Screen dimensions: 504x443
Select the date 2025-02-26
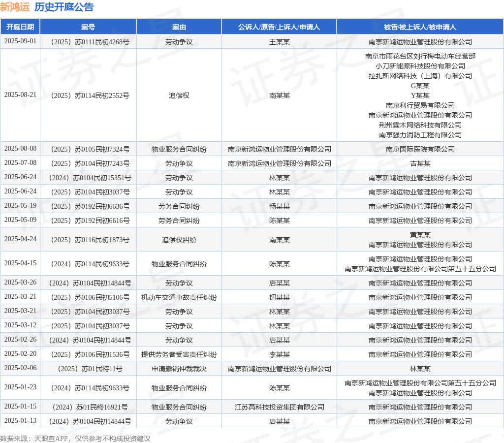[x=20, y=340]
